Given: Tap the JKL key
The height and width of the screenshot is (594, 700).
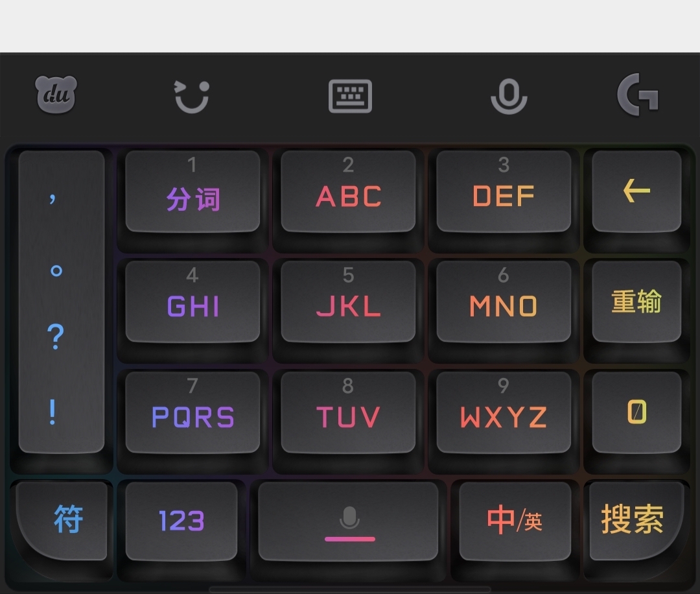Looking at the screenshot, I should tap(348, 302).
